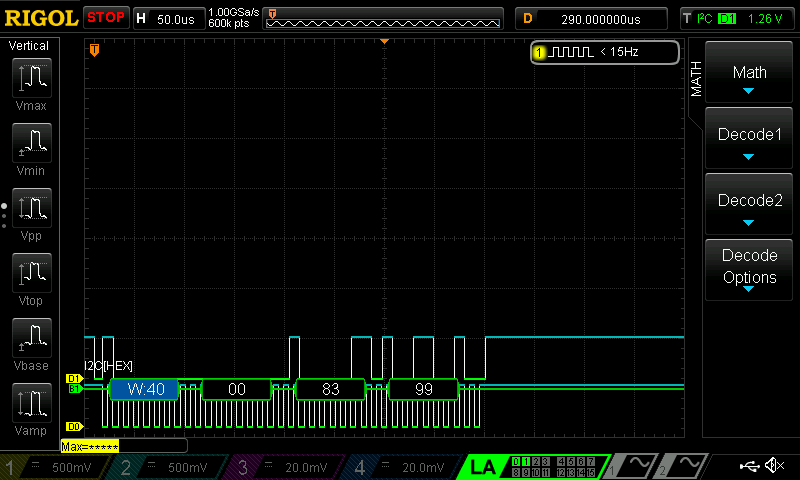
Task: Select the Vamp measurement icon
Action: 32,403
